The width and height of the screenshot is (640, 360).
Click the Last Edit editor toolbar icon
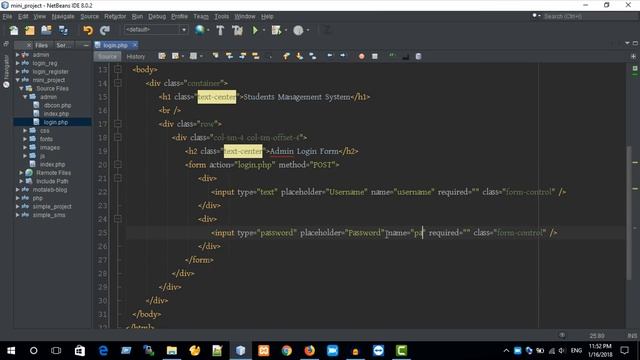(162, 56)
